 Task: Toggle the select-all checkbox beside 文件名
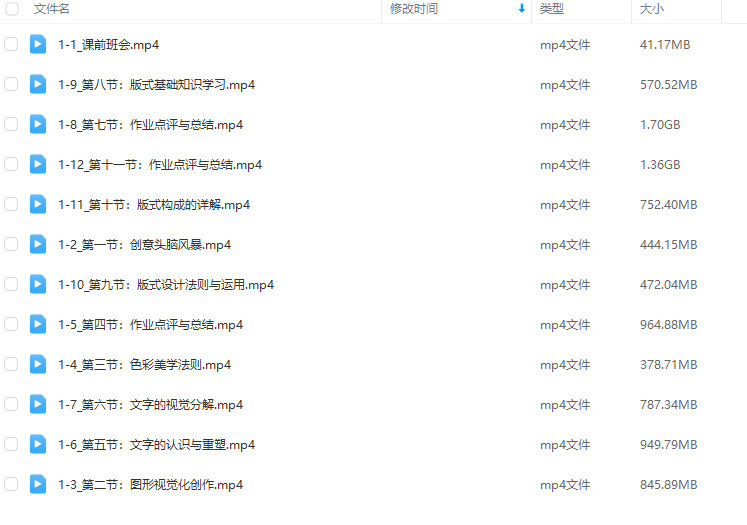11,9
